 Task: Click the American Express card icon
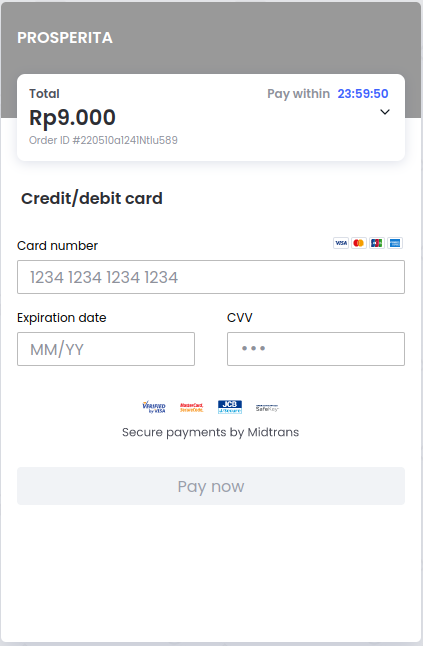pyautogui.click(x=395, y=243)
